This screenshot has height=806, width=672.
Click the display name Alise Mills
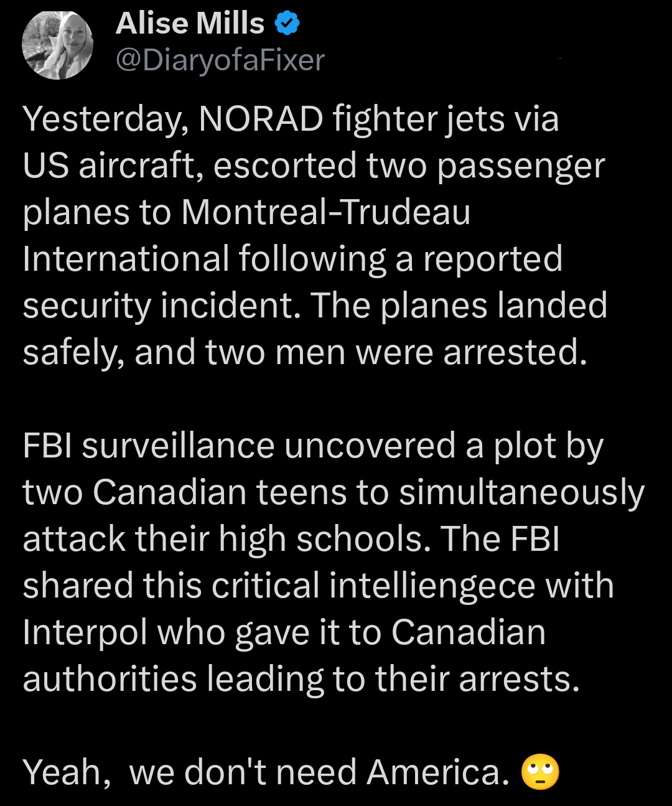pos(190,24)
